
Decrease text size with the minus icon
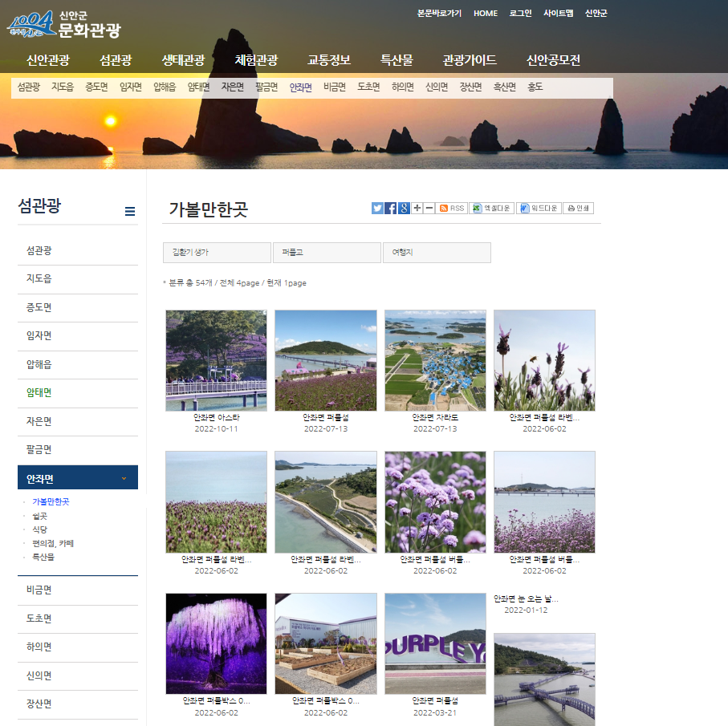click(x=429, y=208)
